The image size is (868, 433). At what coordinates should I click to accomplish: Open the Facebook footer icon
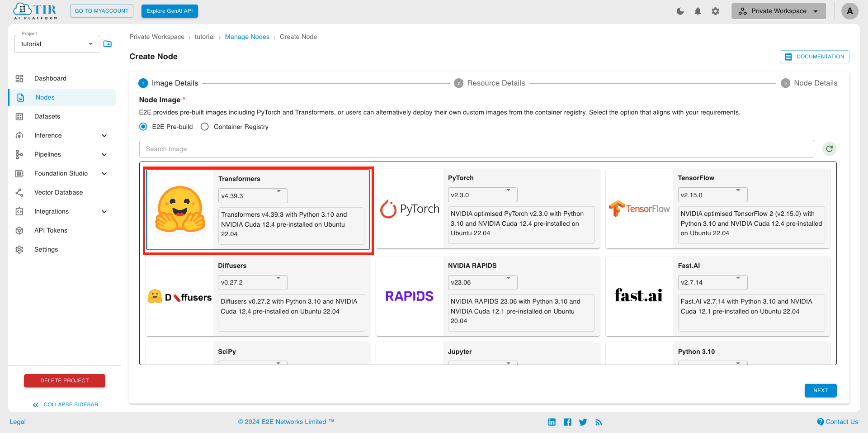point(568,422)
